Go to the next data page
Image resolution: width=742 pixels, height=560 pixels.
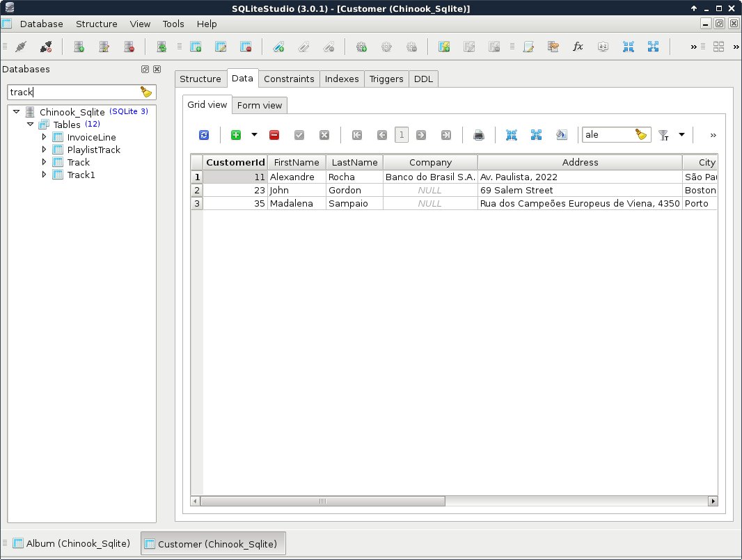click(420, 135)
